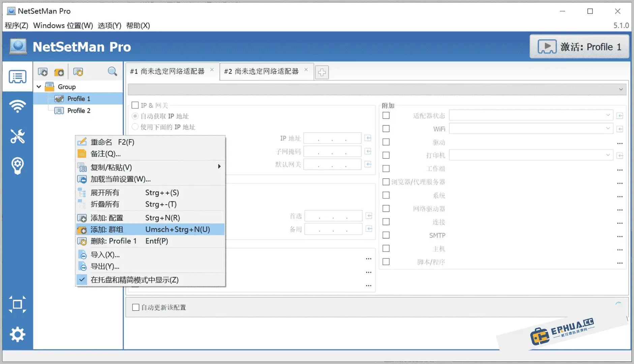The width and height of the screenshot is (634, 364).
Task: Collapse the Group tree node
Action: (x=39, y=87)
